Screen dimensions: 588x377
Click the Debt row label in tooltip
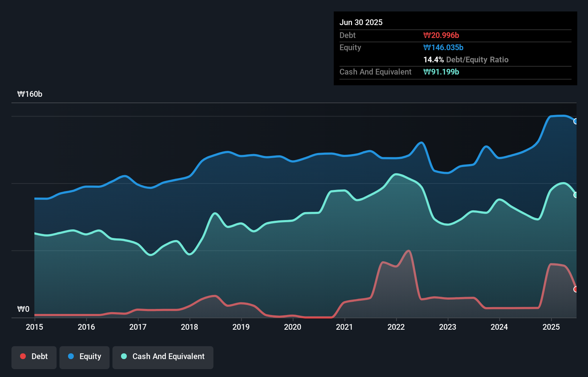click(x=347, y=35)
